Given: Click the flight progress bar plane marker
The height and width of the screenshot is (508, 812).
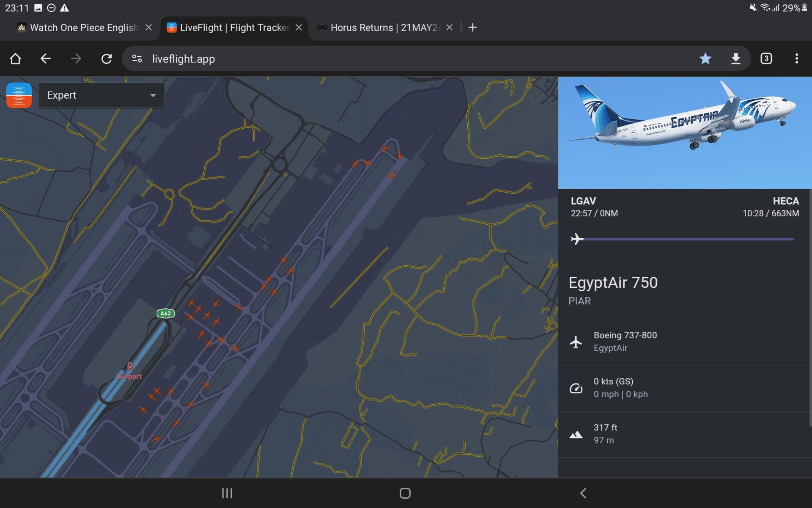Looking at the screenshot, I should tap(577, 239).
